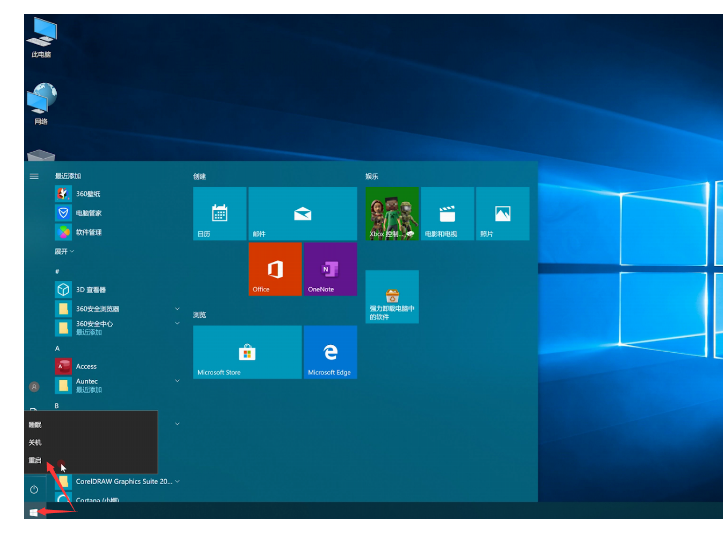Screen dimensions: 723x540
Task: Click the Xbox tile
Action: pyautogui.click(x=392, y=213)
